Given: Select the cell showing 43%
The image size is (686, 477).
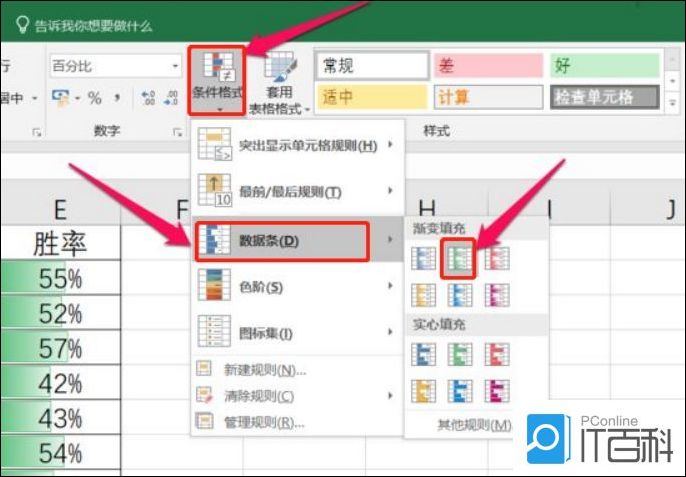Looking at the screenshot, I should (61, 417).
